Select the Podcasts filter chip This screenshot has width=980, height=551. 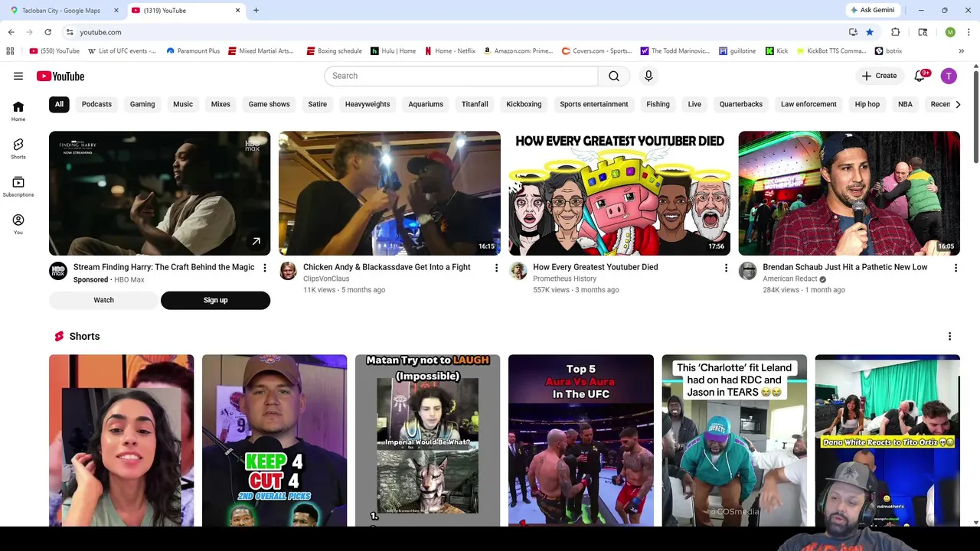[x=96, y=104]
